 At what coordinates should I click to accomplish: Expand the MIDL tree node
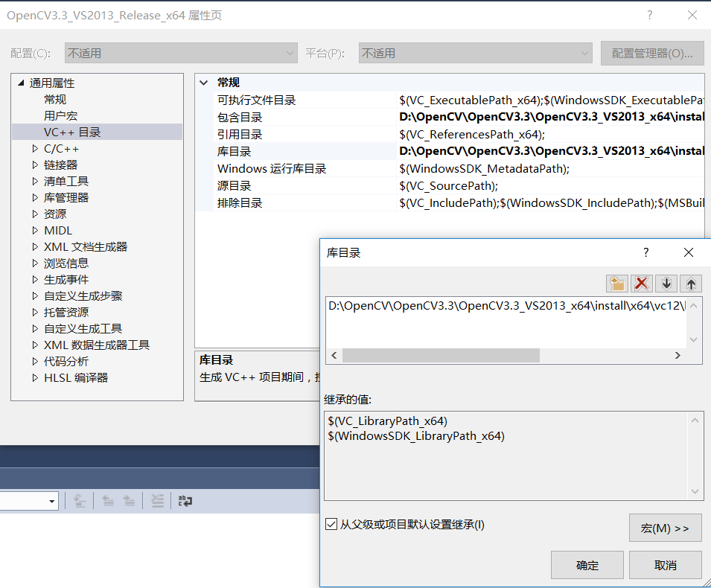(35, 230)
